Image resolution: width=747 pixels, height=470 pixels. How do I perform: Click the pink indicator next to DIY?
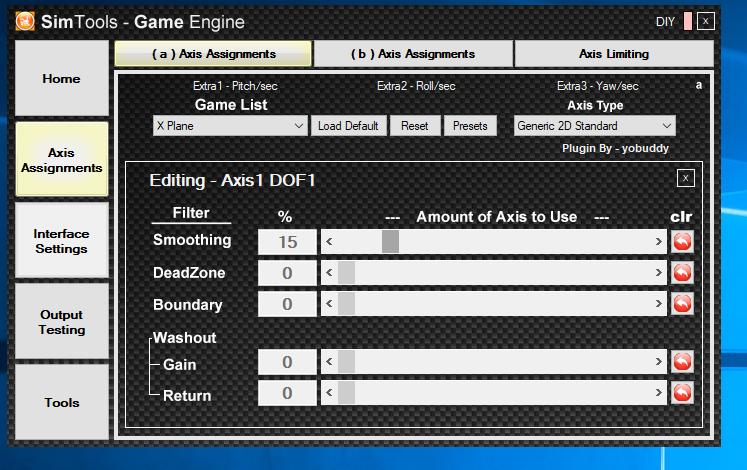[x=687, y=21]
